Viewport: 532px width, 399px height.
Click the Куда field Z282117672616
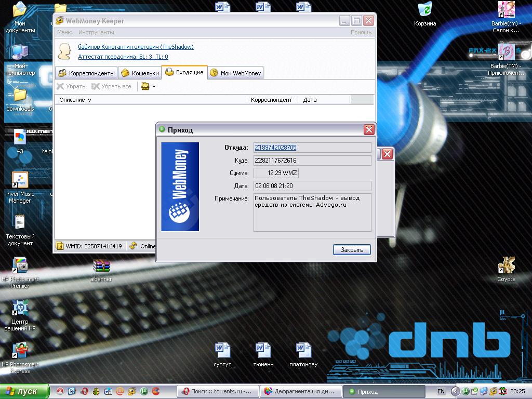pos(312,160)
